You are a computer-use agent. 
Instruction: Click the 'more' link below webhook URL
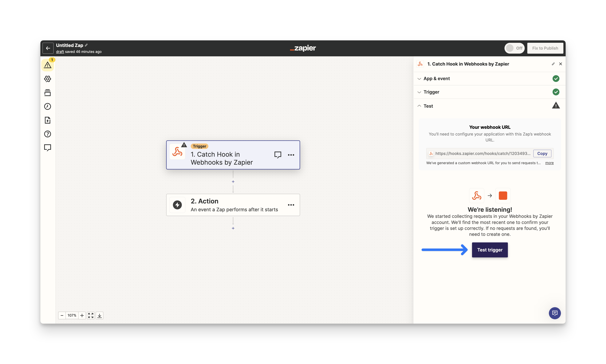tap(549, 163)
